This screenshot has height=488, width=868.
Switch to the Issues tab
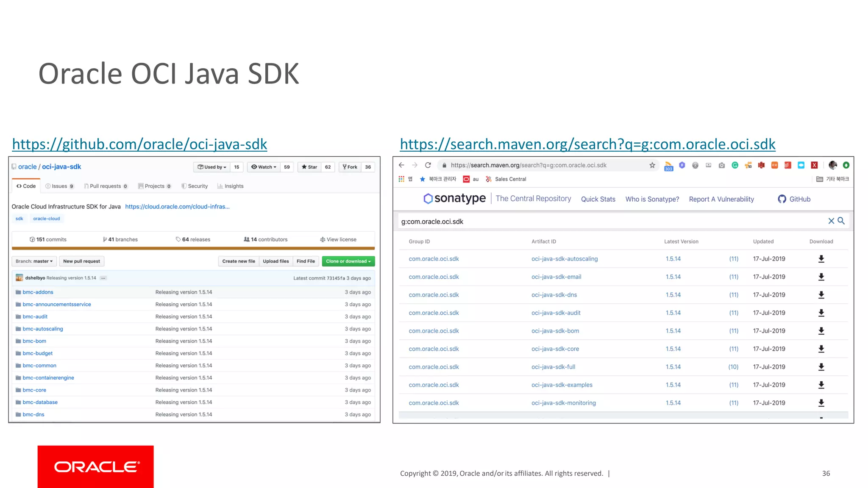coord(59,186)
